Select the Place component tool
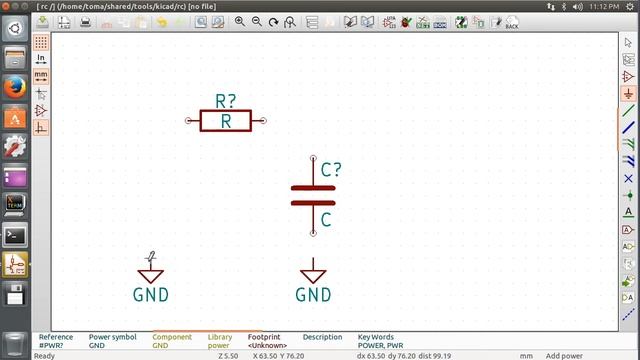 point(628,76)
